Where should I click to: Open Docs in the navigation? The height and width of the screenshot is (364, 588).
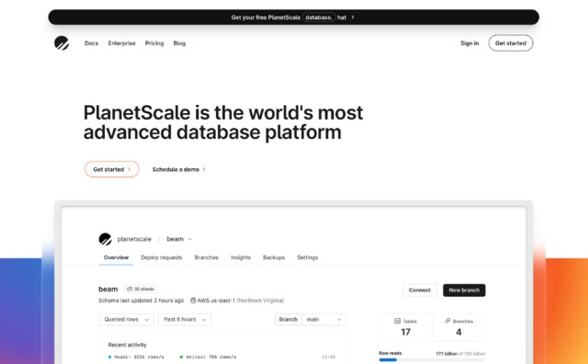(92, 43)
